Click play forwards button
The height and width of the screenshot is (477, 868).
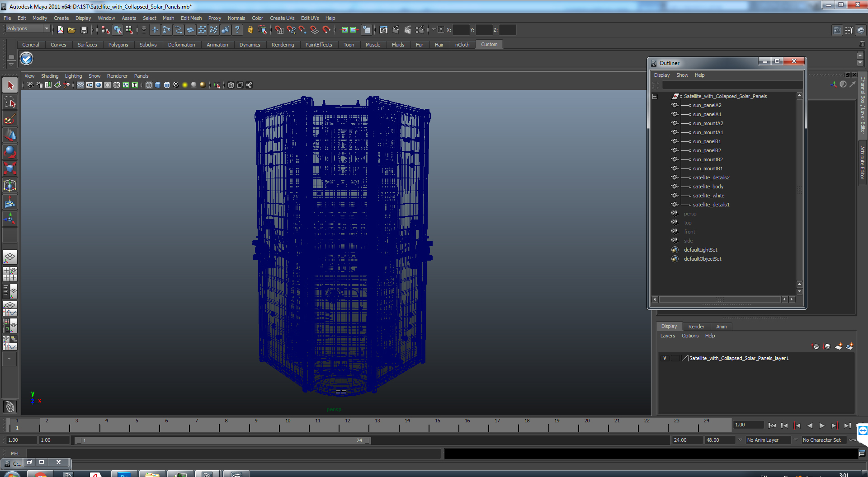click(x=822, y=426)
